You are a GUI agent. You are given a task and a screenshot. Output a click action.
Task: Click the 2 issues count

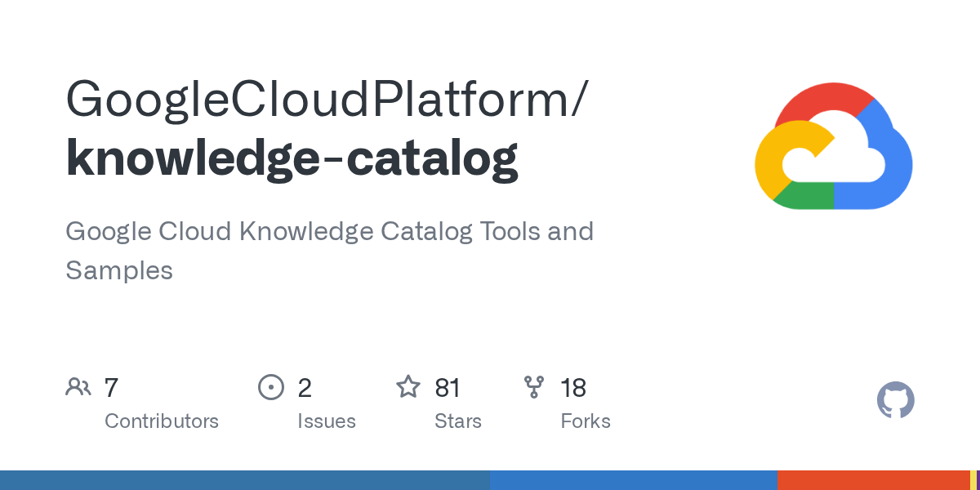coord(305,387)
